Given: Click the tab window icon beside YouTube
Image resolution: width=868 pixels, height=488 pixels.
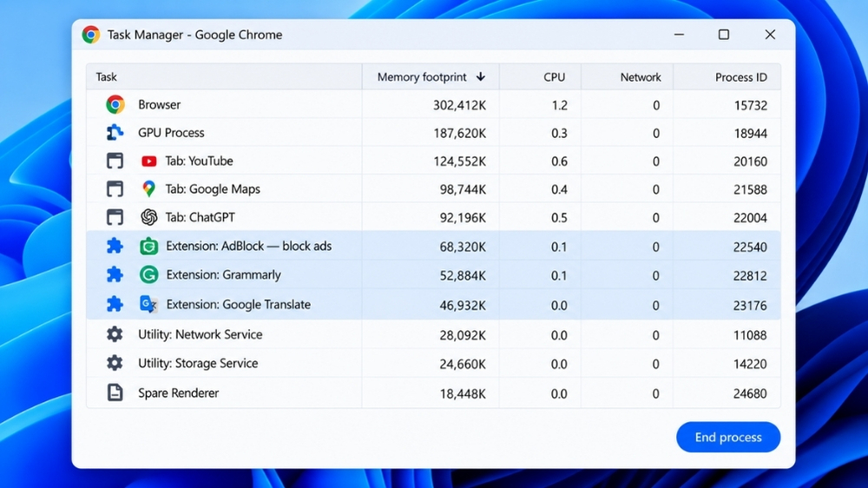Looking at the screenshot, I should point(115,161).
